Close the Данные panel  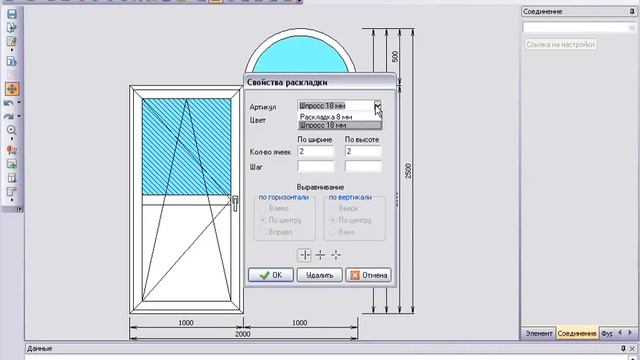tap(632, 349)
